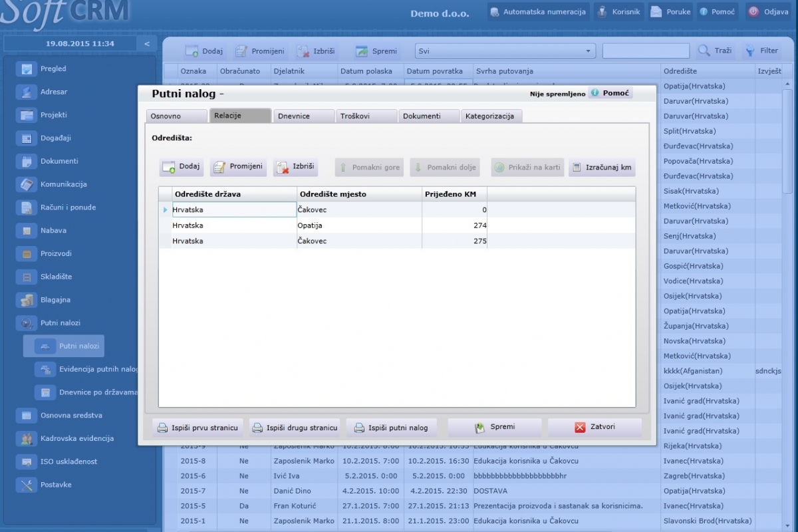Screen dimensions: 798x532
Task: Click Promijeni in the main list toolbar
Action: click(x=259, y=51)
